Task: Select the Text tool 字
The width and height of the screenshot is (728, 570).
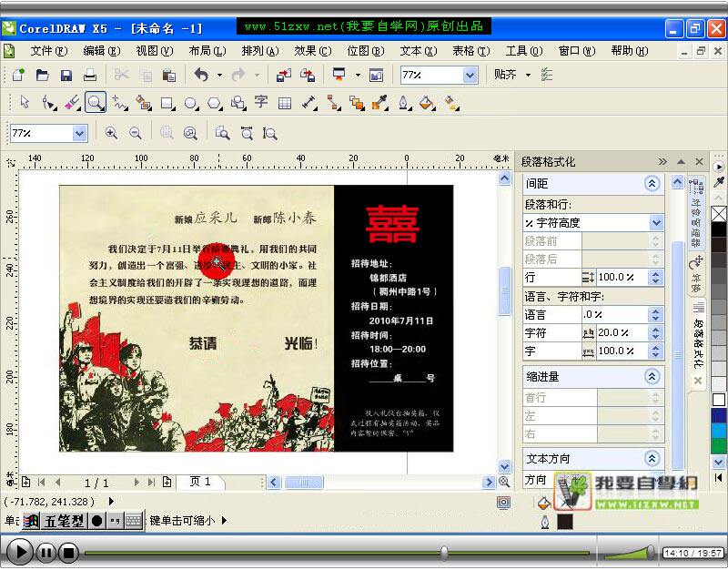Action: (261, 101)
